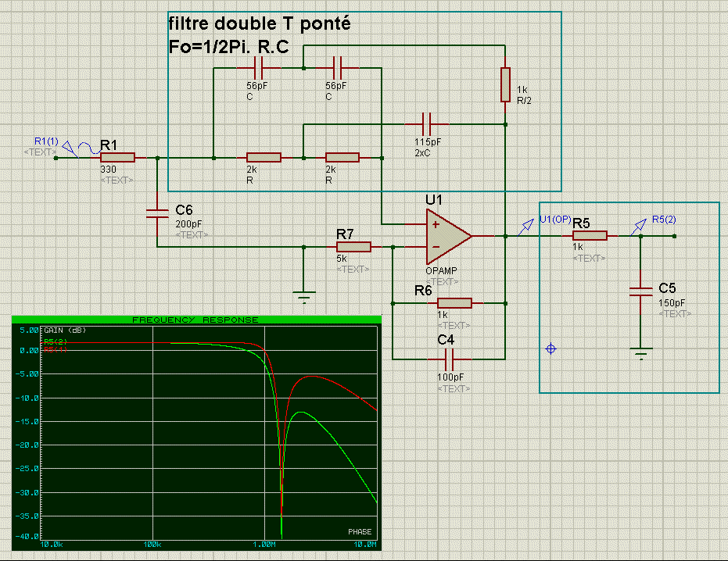Click the 115pF value text
Image resolution: width=728 pixels, height=561 pixels.
pos(428,142)
